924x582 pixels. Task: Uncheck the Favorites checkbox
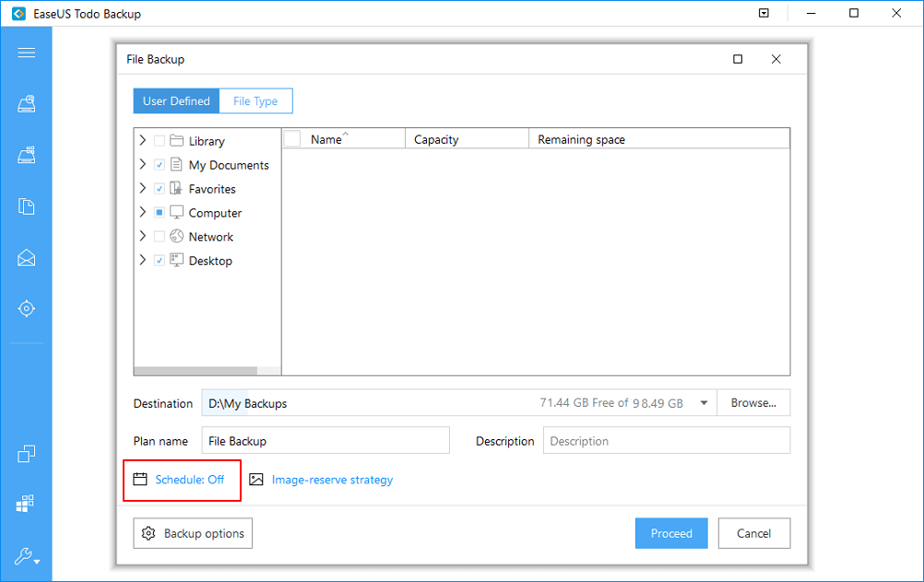click(x=160, y=189)
